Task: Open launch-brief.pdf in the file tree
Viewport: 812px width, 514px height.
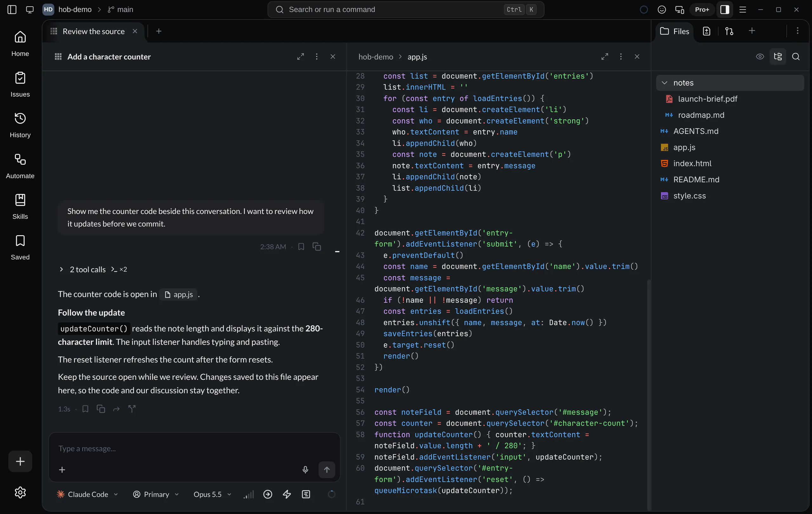Action: coord(730,99)
